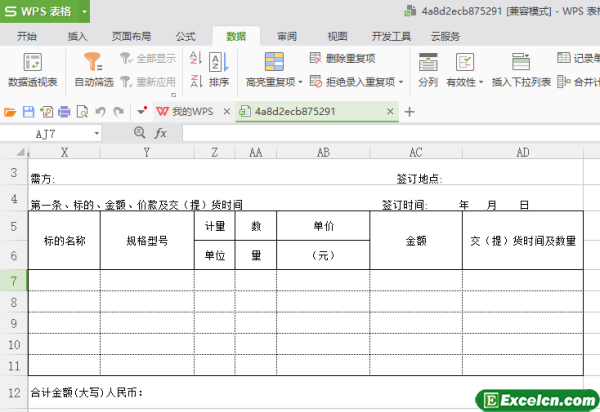The height and width of the screenshot is (412, 600).
Task: Click Insert Dropdown List (插入下拉列表)
Action: point(521,82)
